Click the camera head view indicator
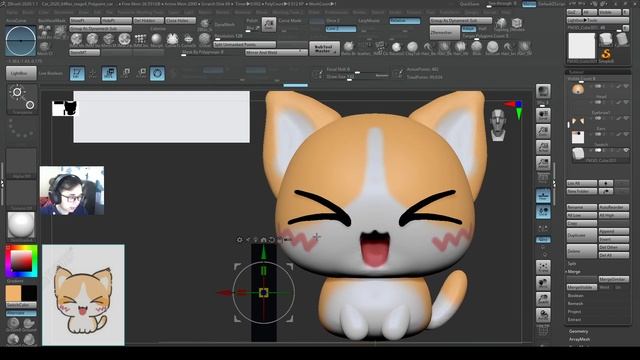Viewport: 640px width, 360px height. pos(498,125)
